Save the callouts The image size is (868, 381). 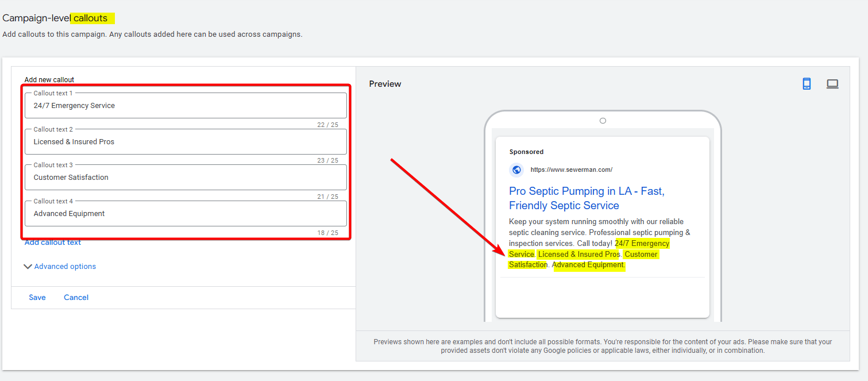[x=37, y=298]
